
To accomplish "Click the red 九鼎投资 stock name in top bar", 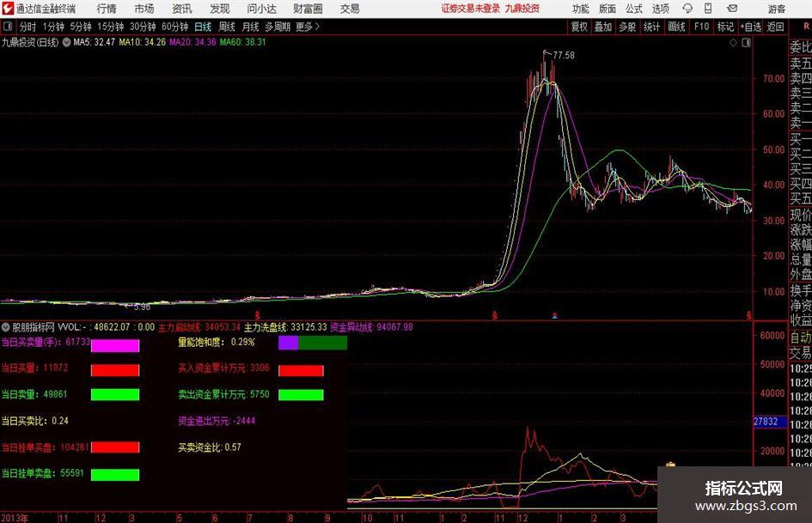I will [x=522, y=9].
